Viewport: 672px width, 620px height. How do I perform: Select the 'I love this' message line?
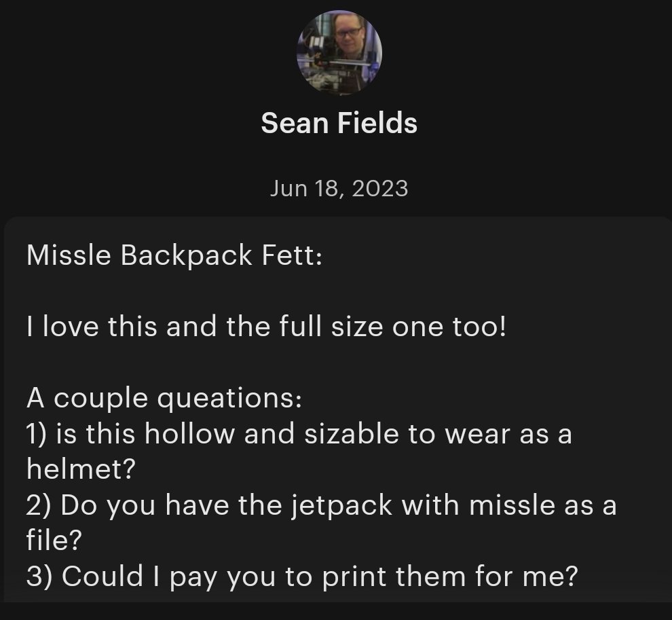tap(266, 327)
